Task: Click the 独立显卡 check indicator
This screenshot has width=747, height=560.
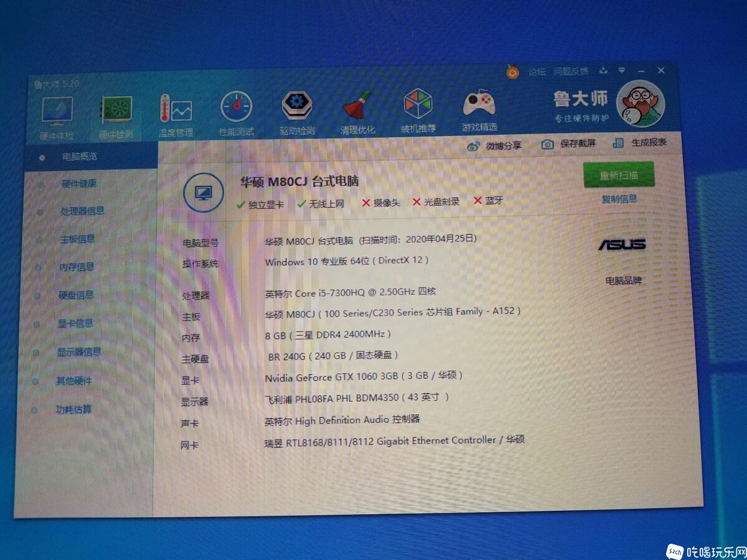Action: tap(260, 204)
